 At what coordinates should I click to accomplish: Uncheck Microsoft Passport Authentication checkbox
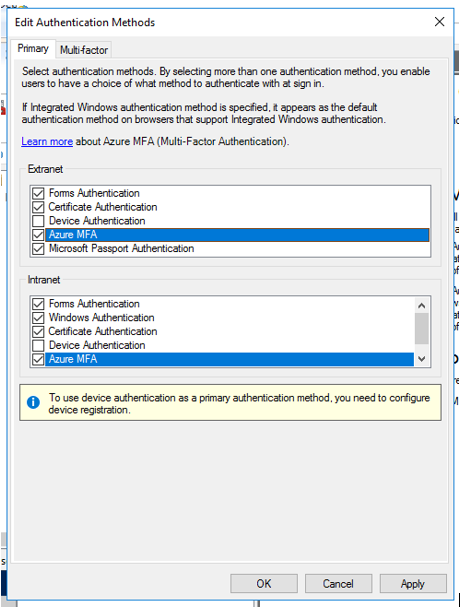(x=38, y=249)
